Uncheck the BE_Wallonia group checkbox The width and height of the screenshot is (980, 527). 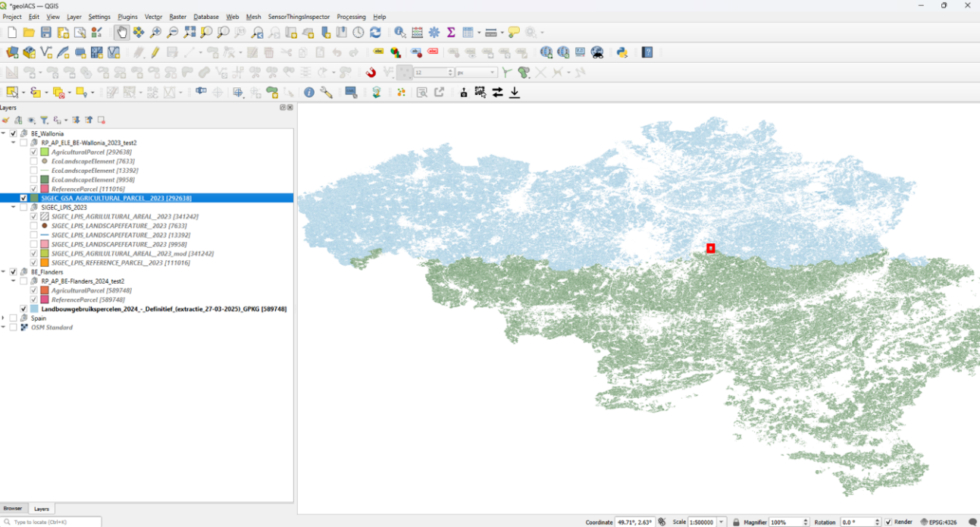pyautogui.click(x=14, y=133)
